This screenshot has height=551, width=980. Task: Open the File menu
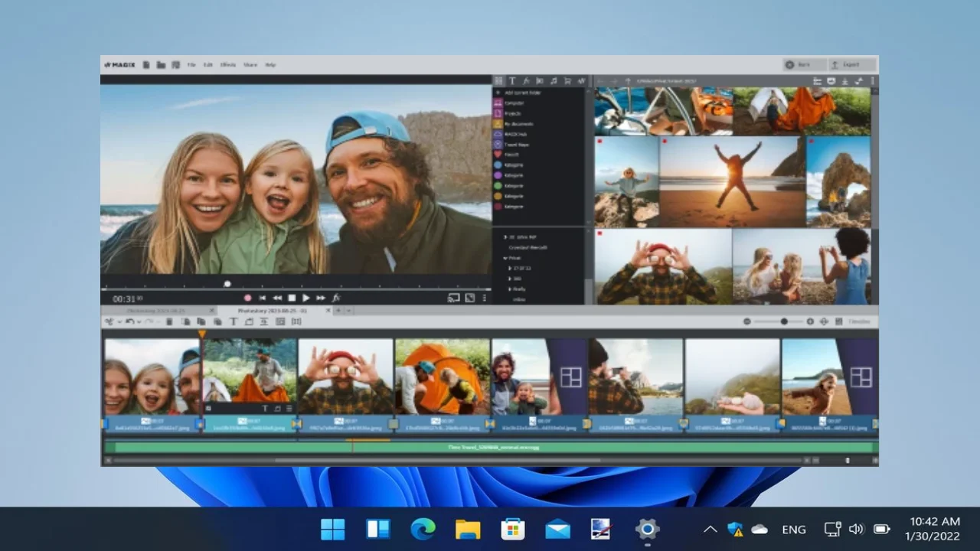click(x=191, y=65)
